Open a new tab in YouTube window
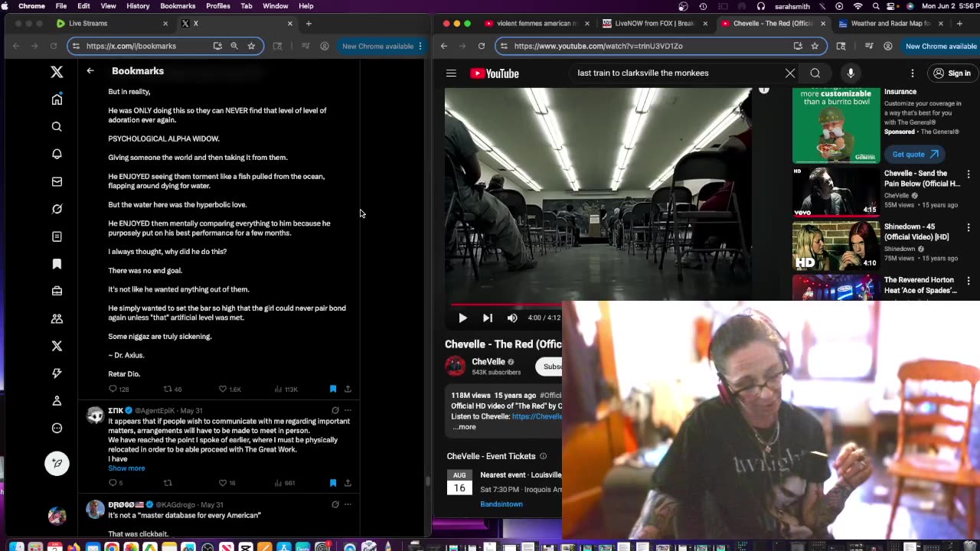Viewport: 980px width, 551px height. [959, 23]
